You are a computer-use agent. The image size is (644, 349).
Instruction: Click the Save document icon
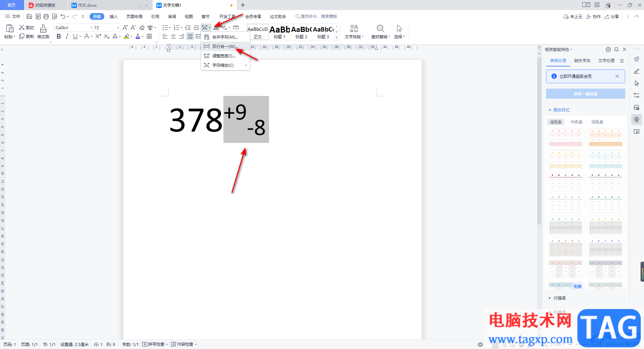coord(29,16)
